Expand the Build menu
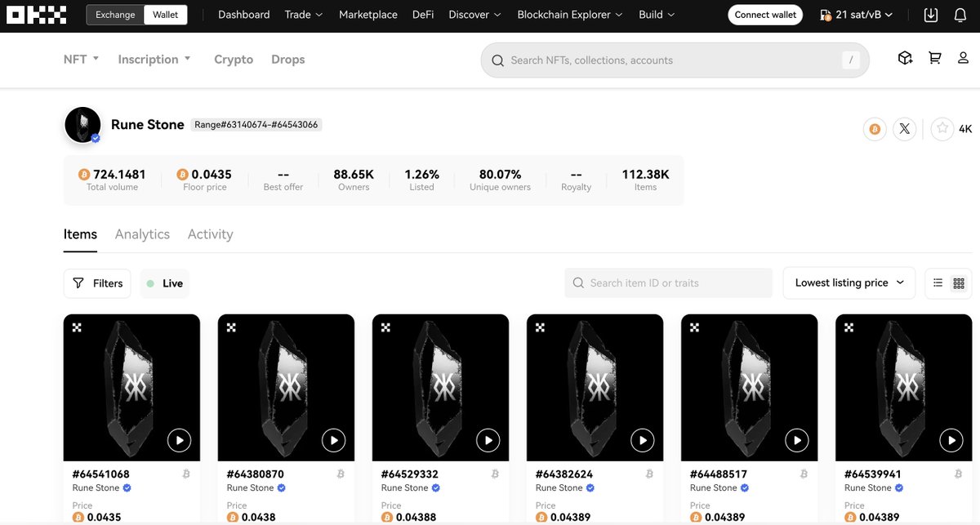 tap(657, 15)
